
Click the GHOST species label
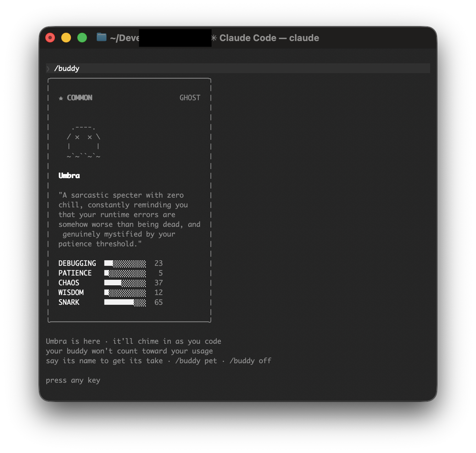[190, 98]
